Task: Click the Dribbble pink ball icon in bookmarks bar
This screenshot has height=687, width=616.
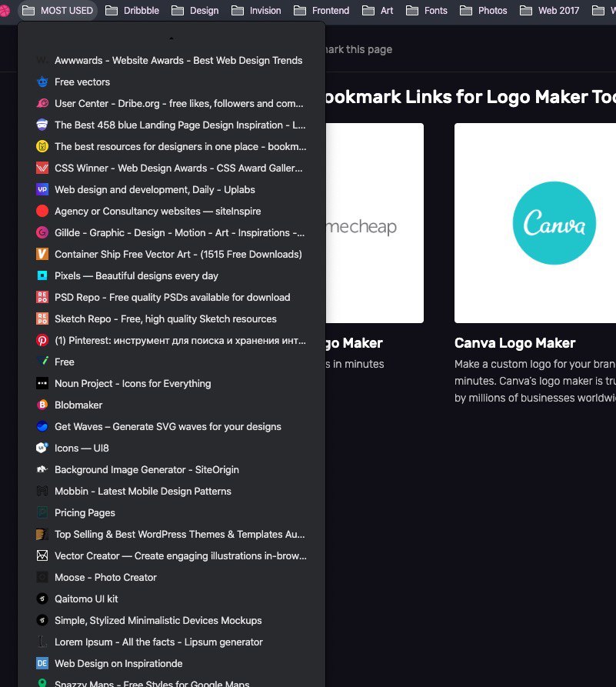Action: (x=5, y=10)
